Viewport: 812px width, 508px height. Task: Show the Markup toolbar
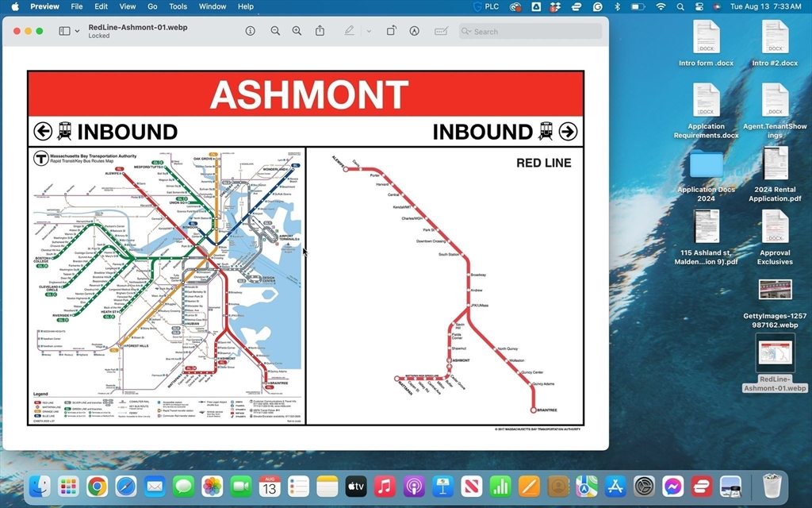(414, 31)
